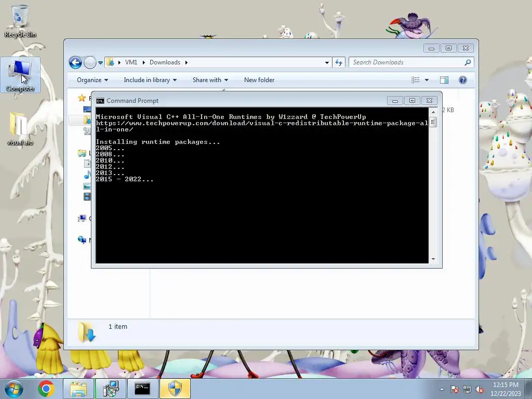Viewport: 532px width, 399px height.
Task: Select the Music library icon in navigation pane
Action: coord(87,175)
